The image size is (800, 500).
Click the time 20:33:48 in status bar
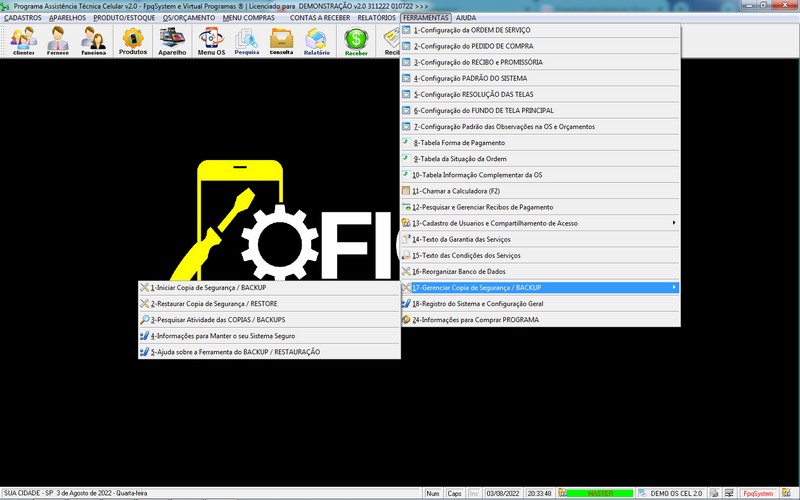pos(539,493)
